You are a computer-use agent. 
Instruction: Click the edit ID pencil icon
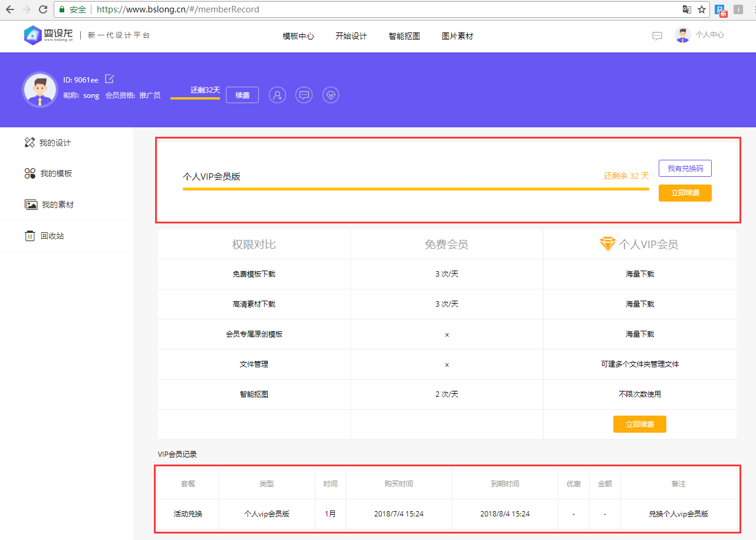(109, 79)
